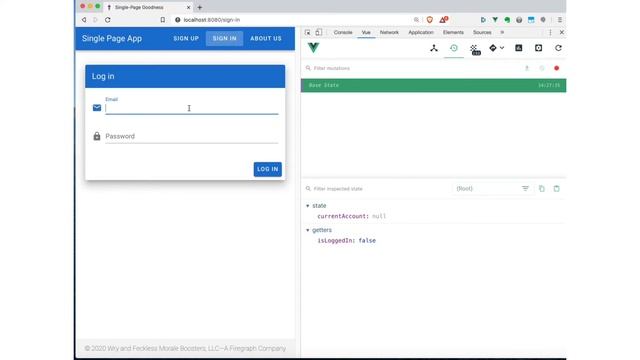Click the state filter options icon
640x360 pixels.
tap(525, 189)
